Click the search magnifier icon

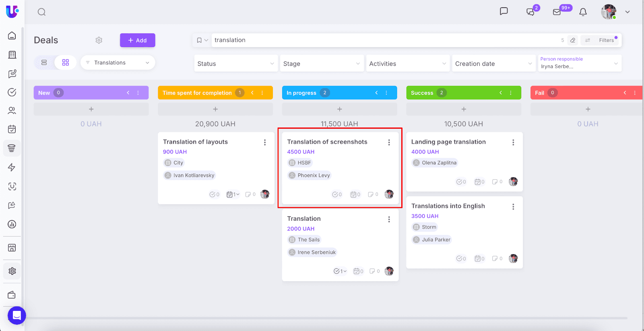click(41, 12)
